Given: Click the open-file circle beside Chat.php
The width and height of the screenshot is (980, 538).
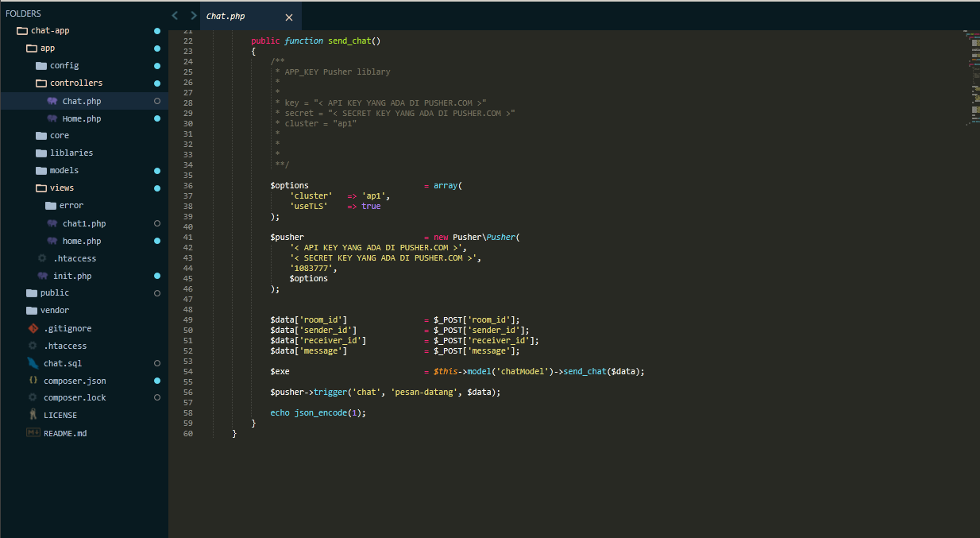Looking at the screenshot, I should [x=156, y=101].
